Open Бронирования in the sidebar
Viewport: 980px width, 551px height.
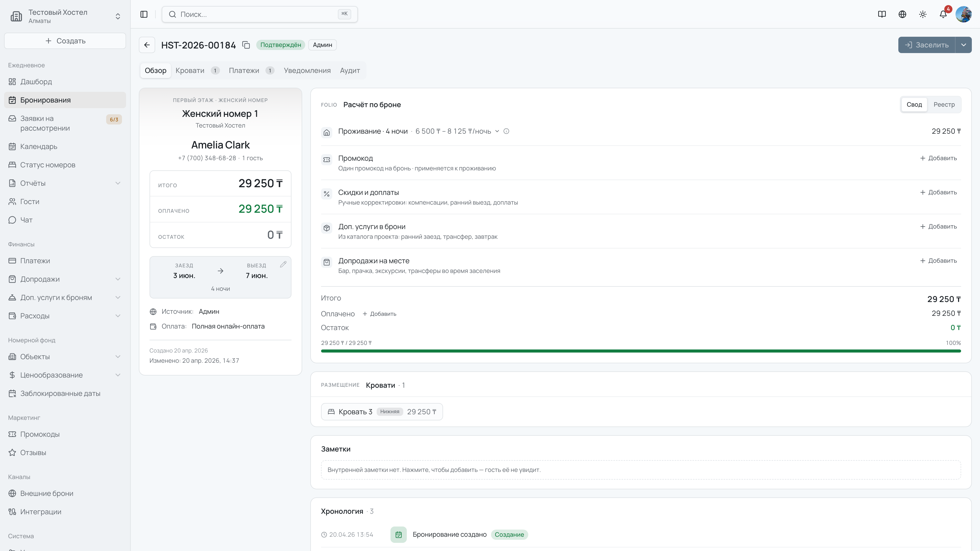pyautogui.click(x=65, y=100)
